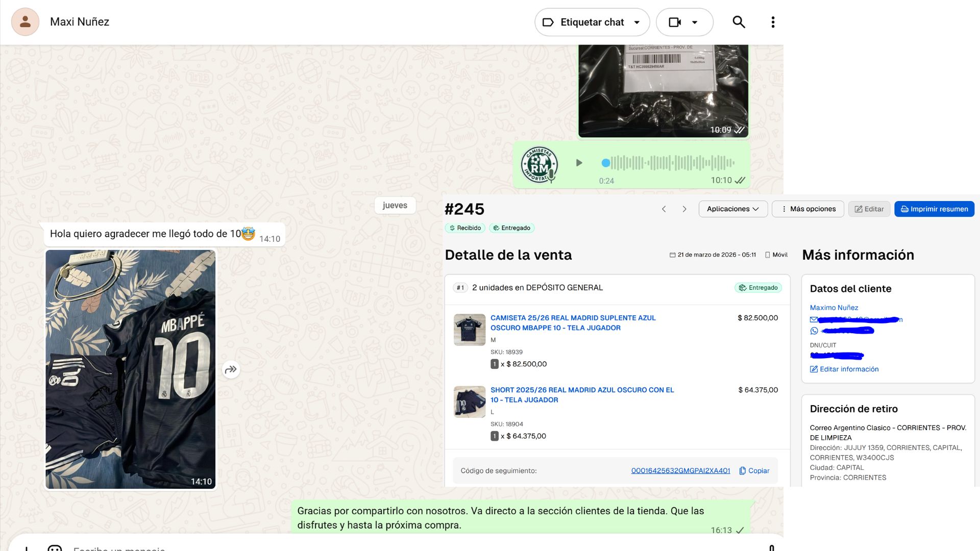Viewport: 980px width, 551px height.
Task: Open the Real Madrid short product thumbnail
Action: point(470,402)
